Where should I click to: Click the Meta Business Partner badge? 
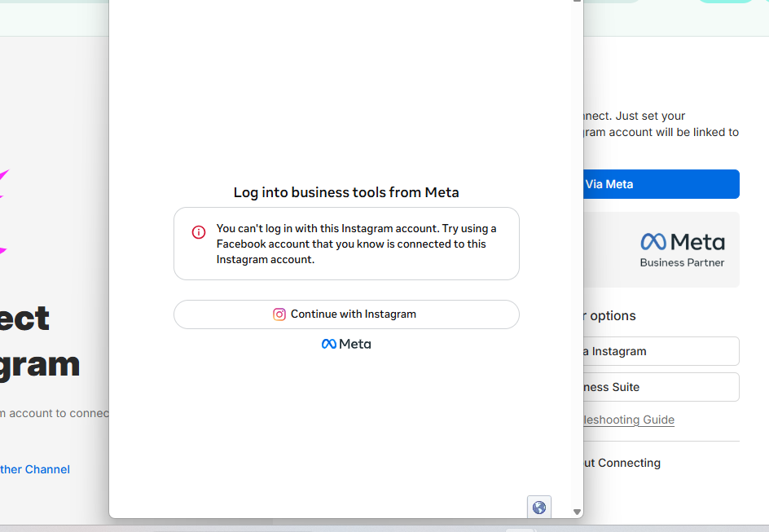(661, 249)
